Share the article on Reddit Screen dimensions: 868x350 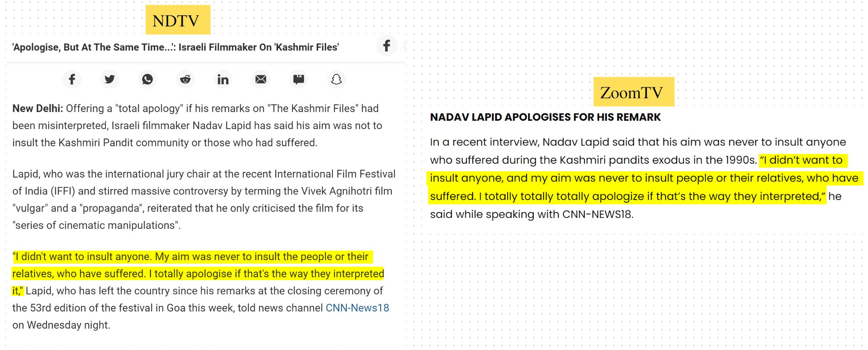185,79
